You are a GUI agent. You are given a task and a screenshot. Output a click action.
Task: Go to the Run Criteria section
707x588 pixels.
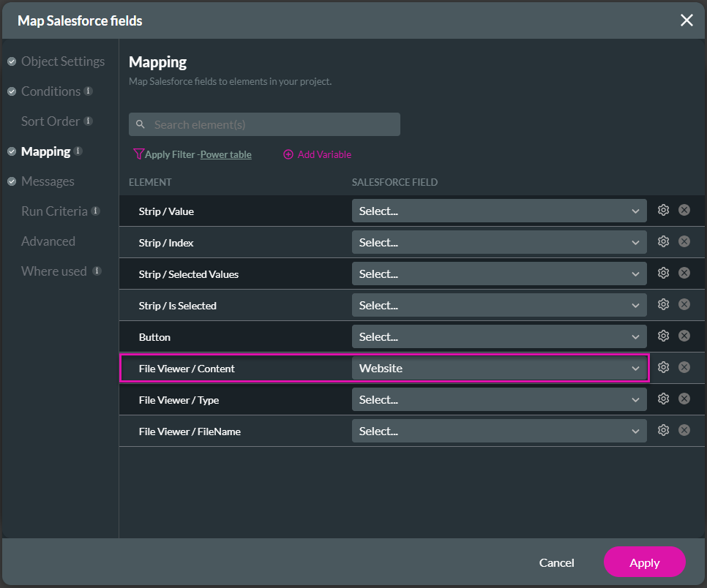54,211
